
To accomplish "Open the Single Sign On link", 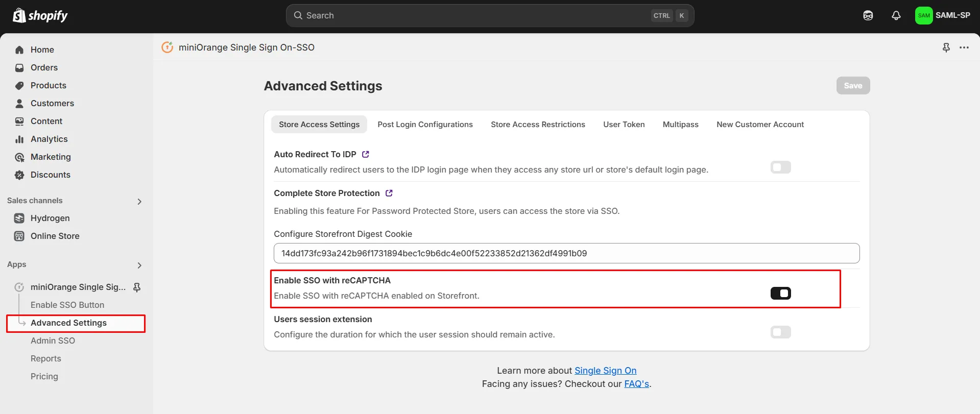I will [x=606, y=371].
